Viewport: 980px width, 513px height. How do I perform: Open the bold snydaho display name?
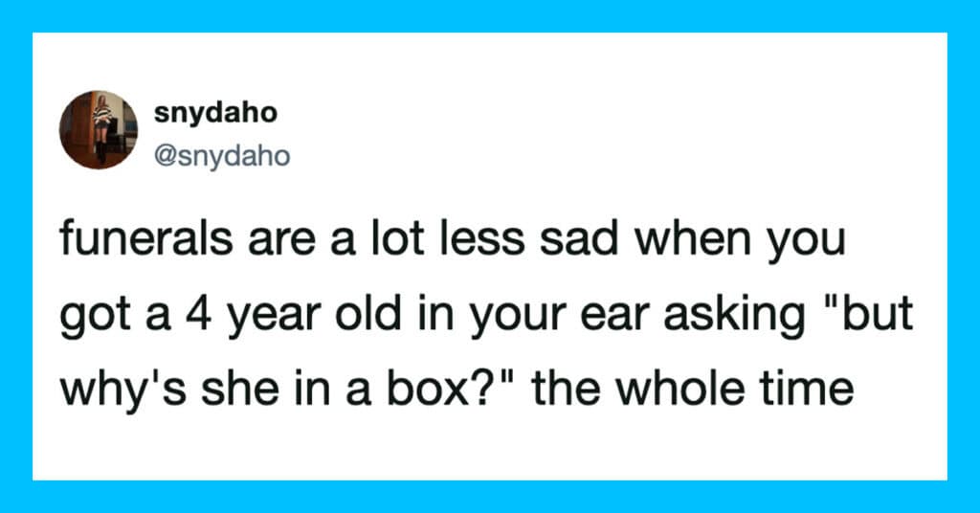coord(215,113)
